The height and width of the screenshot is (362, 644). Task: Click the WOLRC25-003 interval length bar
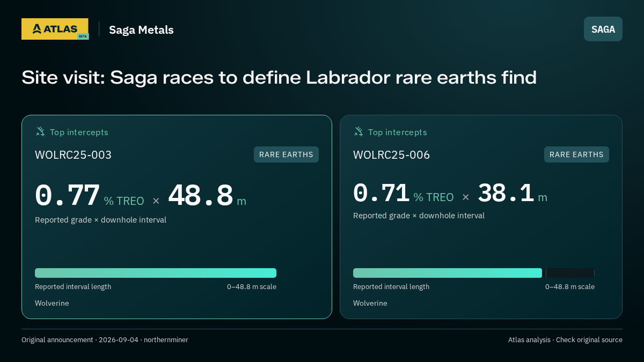point(156,273)
